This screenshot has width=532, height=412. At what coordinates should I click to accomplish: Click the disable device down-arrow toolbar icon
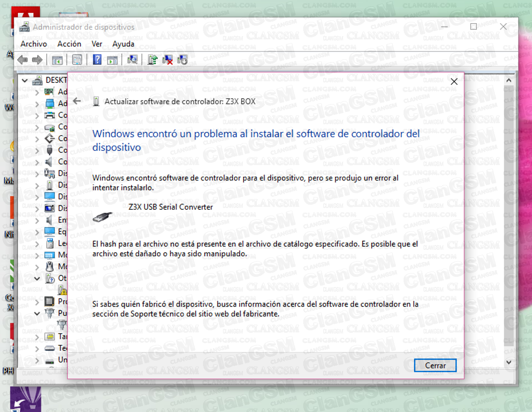(182, 60)
